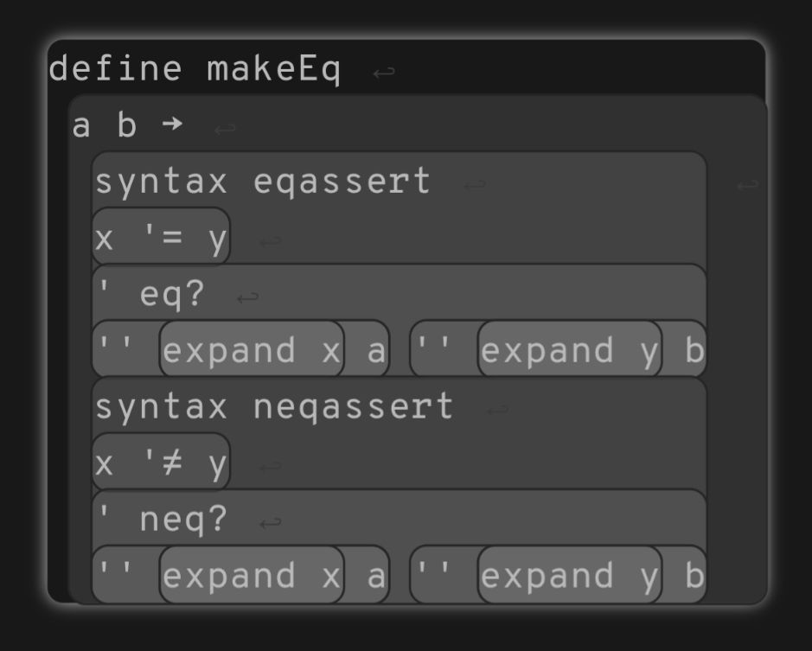This screenshot has height=651, width=812.
Task: Click the newline marker after makeEq
Action: [x=383, y=72]
